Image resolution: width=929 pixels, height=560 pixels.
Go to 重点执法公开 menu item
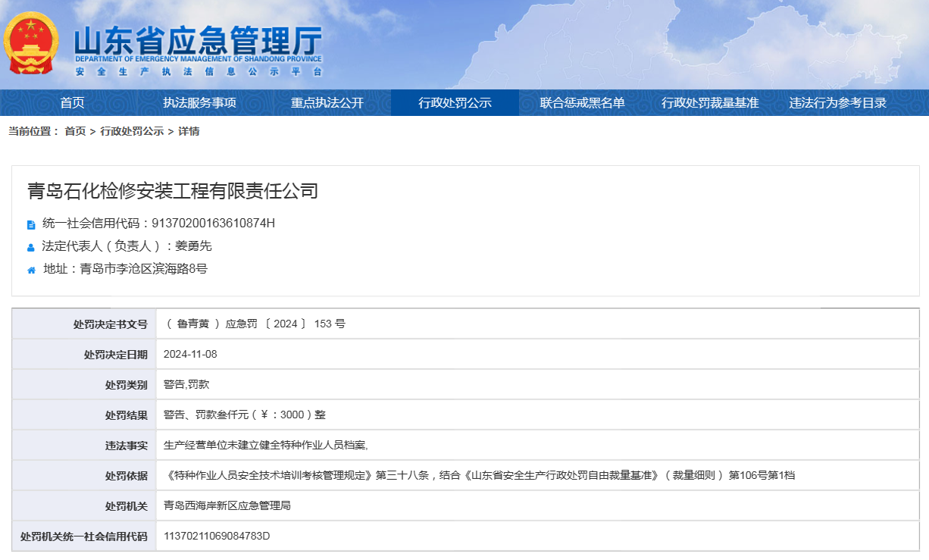[327, 102]
